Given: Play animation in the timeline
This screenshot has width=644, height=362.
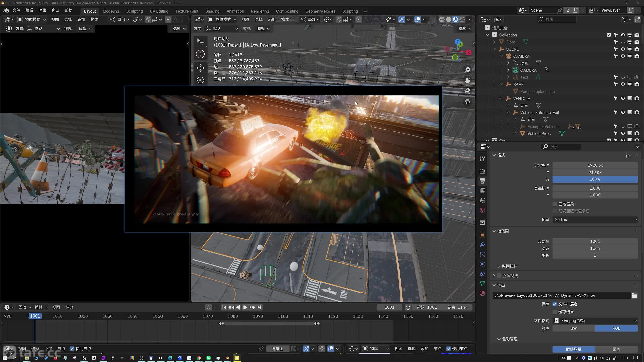Looking at the screenshot, I should (x=245, y=307).
